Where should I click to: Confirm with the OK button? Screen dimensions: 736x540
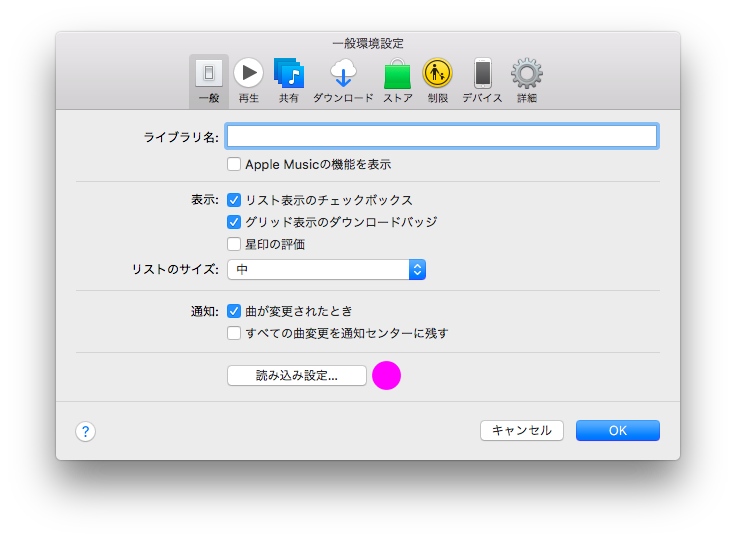click(x=618, y=431)
